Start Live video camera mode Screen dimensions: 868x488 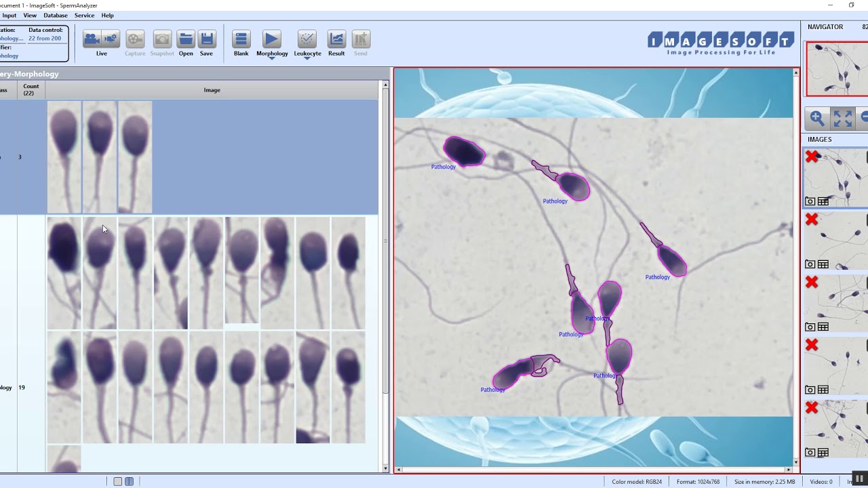(92, 39)
